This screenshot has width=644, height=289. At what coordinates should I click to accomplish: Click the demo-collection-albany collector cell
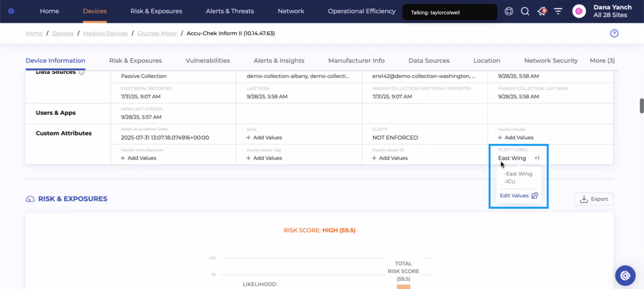coord(298,76)
